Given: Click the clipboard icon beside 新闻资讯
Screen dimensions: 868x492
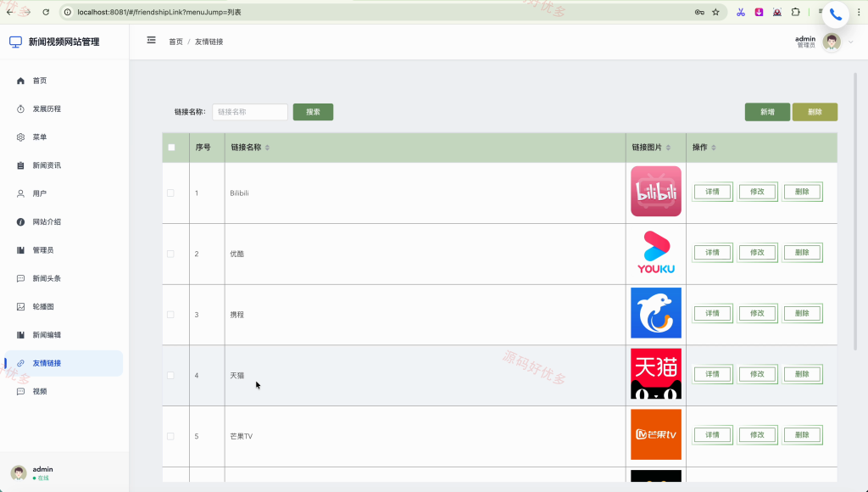Looking at the screenshot, I should [x=20, y=165].
